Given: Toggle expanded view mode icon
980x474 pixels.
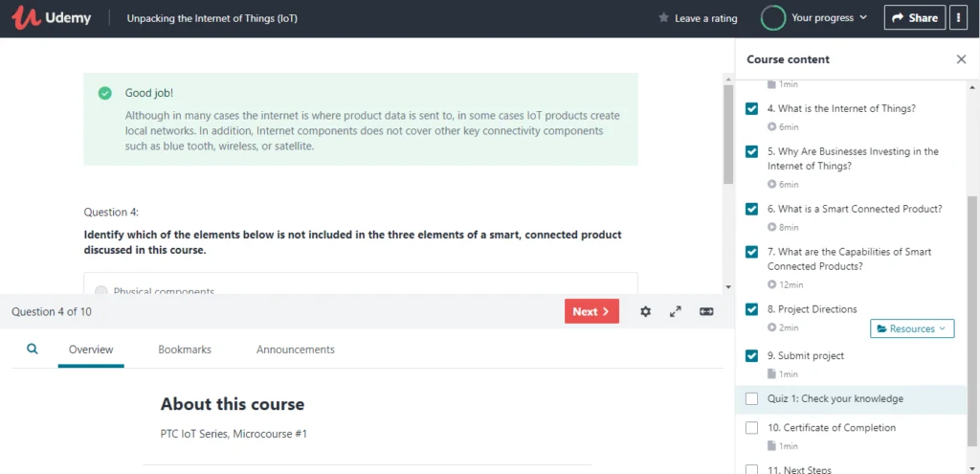Looking at the screenshot, I should pyautogui.click(x=707, y=311).
